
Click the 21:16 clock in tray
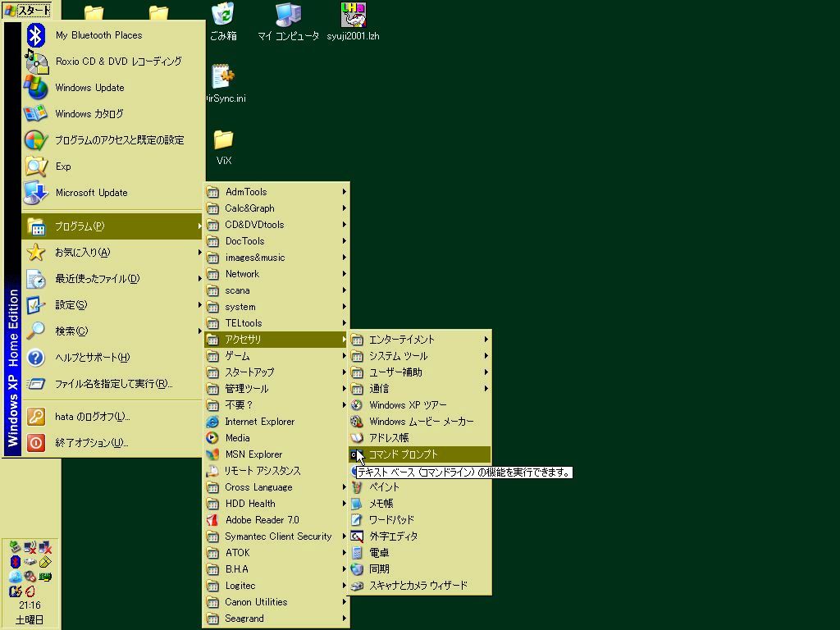(x=30, y=605)
